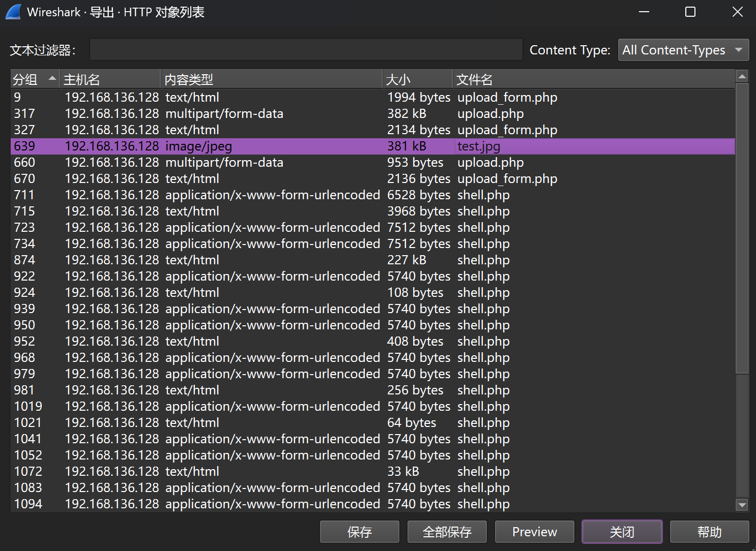This screenshot has height=551, width=756.
Task: Click the Wireshark shark fin title icon
Action: [13, 12]
